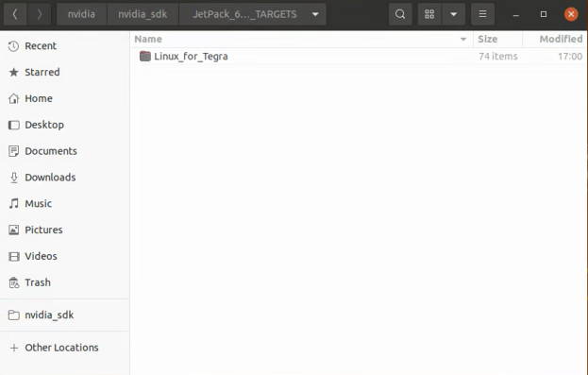Close the file manager window
Screen dimensions: 588x375
coord(571,14)
